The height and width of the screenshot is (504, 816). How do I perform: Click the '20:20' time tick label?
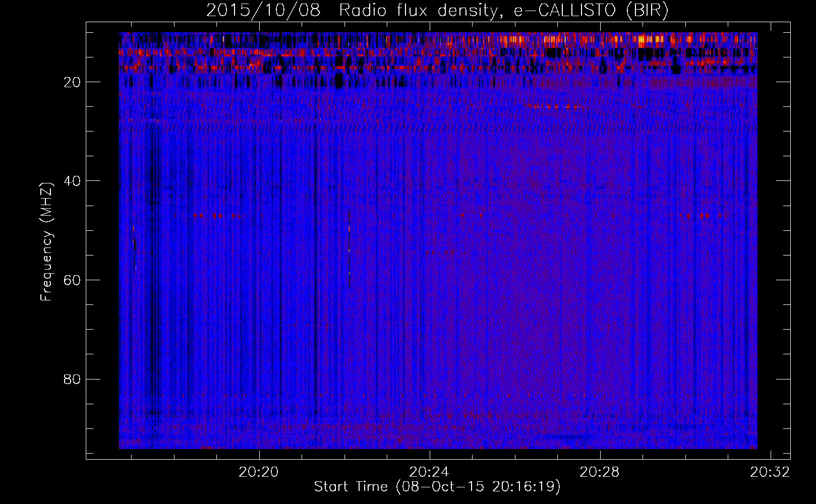pos(259,472)
